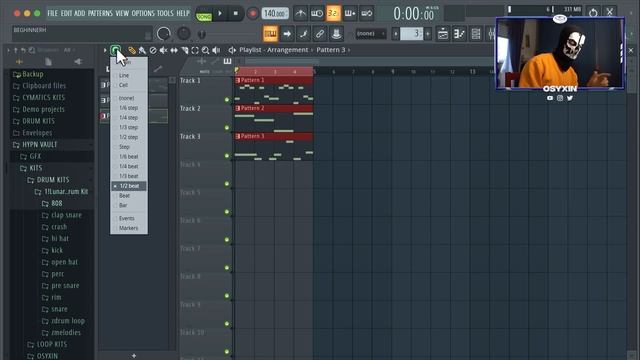Click the main volume knob below the FILE menu
Viewport: 640px width, 360px height.
pyautogui.click(x=164, y=34)
